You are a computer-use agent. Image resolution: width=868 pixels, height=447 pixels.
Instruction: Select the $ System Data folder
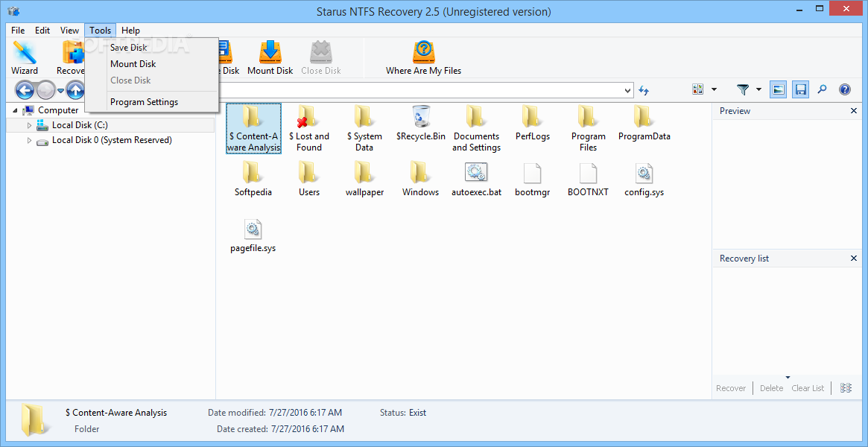click(x=364, y=128)
